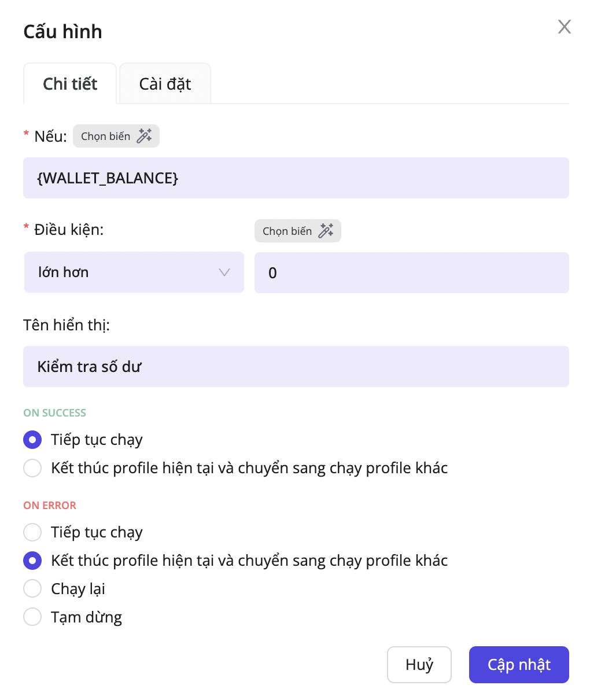This screenshot has width=590, height=700.
Task: Click the Cập nhật button
Action: pos(519,665)
